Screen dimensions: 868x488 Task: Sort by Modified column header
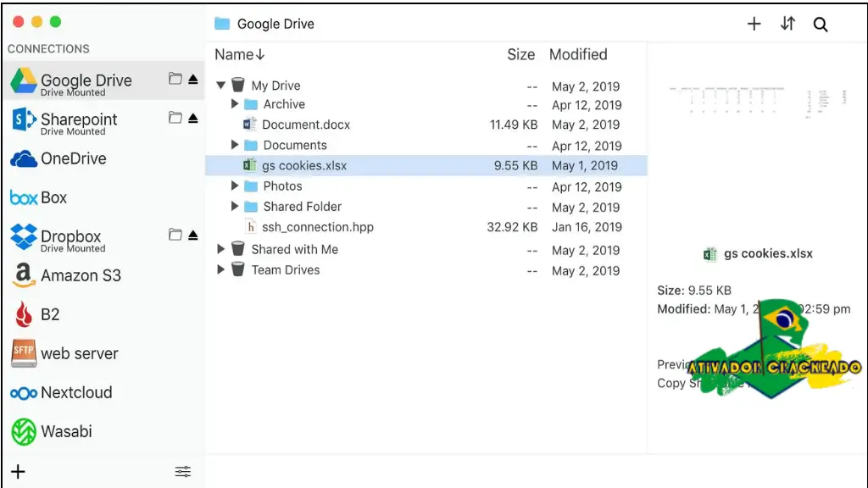click(578, 55)
